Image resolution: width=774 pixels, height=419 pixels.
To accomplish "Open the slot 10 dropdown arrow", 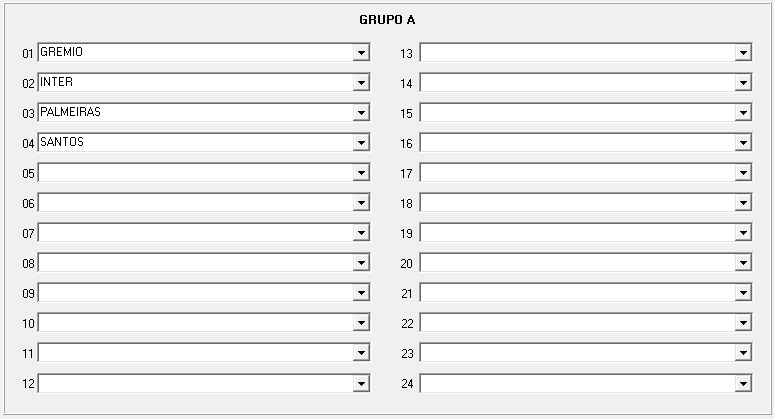I will (x=361, y=323).
